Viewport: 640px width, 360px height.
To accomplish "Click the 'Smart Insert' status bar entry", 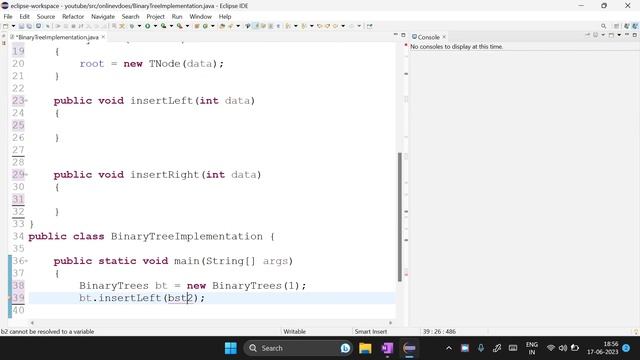I will pos(371,331).
